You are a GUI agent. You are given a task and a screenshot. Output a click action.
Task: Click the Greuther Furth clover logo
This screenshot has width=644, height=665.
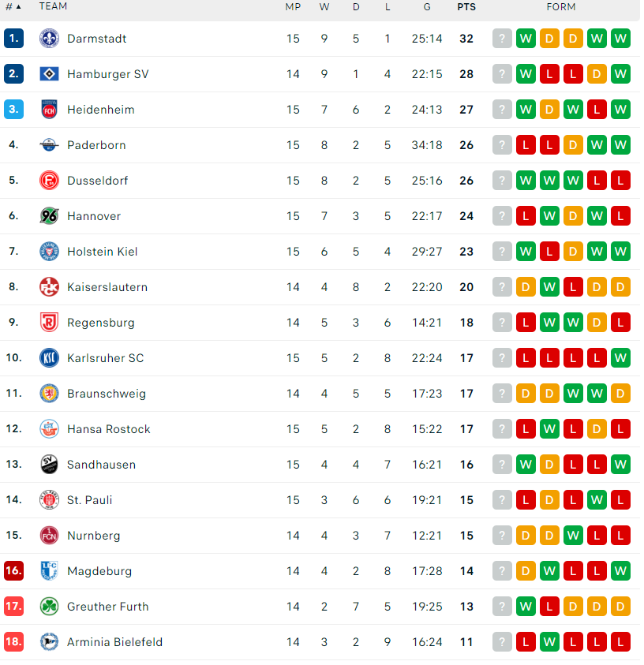[x=49, y=607]
